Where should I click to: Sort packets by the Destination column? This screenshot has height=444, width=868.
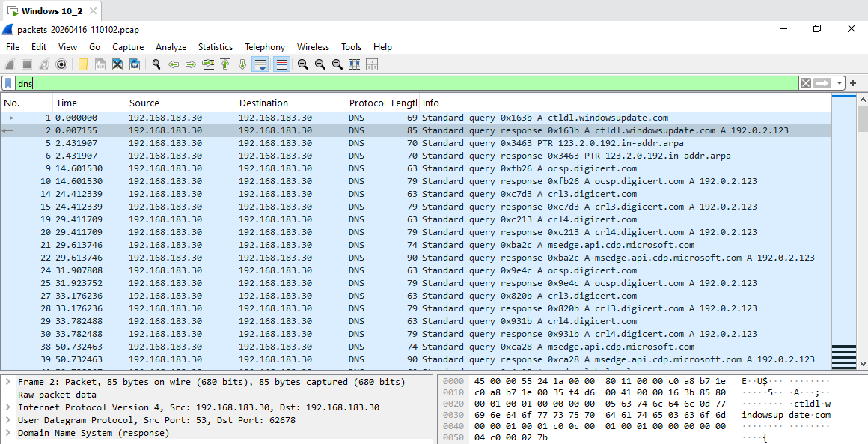pos(291,103)
